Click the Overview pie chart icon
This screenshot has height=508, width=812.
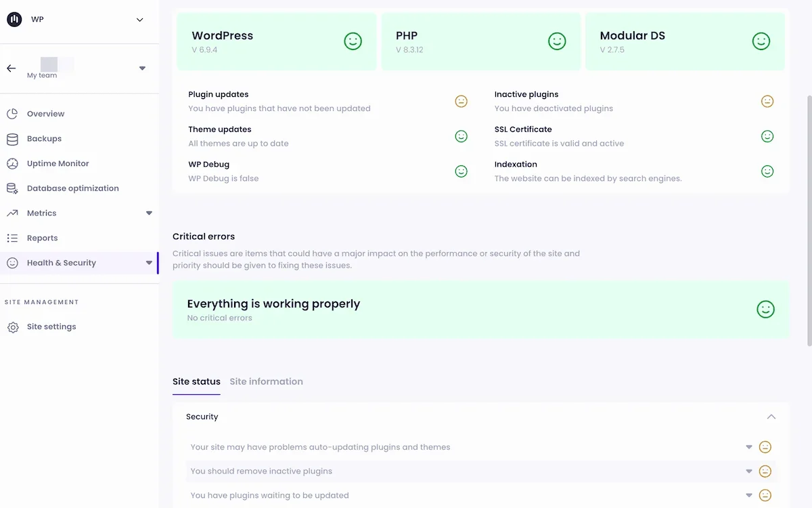coord(12,114)
